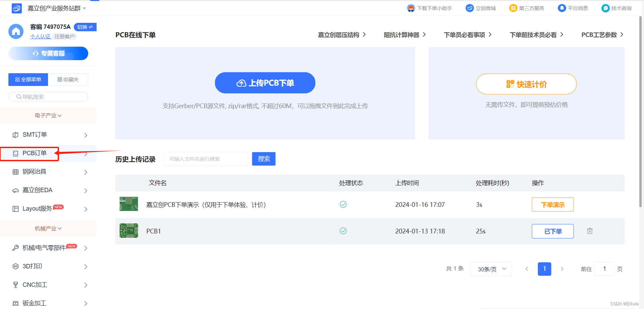Open the 嘉立创层压结构 link
Image resolution: width=644 pixels, height=309 pixels.
(342, 35)
